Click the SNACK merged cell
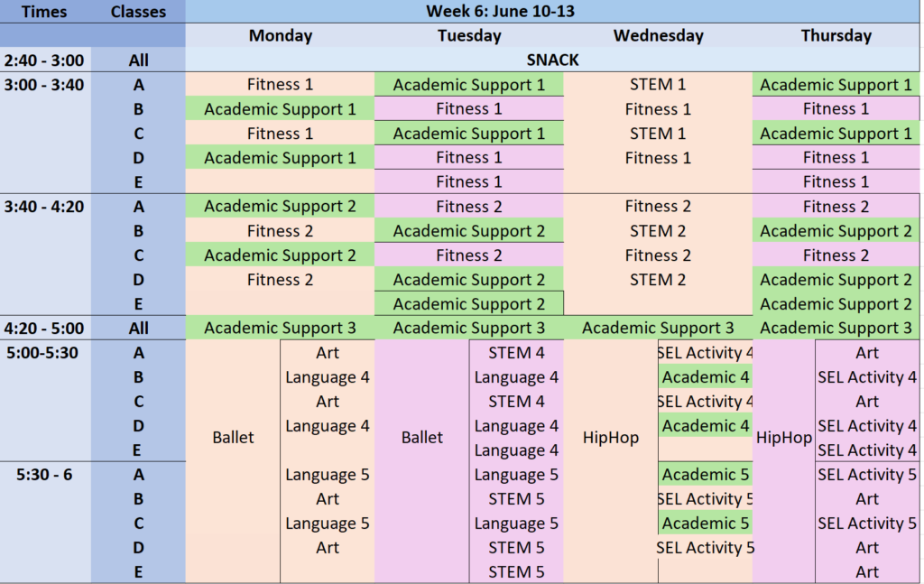This screenshot has width=924, height=584. [552, 60]
